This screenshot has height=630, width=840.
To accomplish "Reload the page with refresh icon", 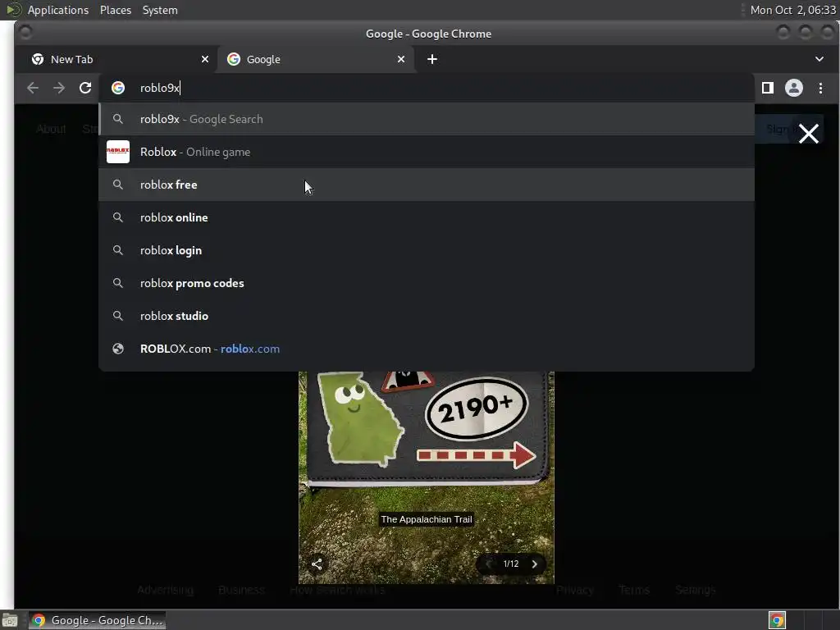I will coord(85,88).
